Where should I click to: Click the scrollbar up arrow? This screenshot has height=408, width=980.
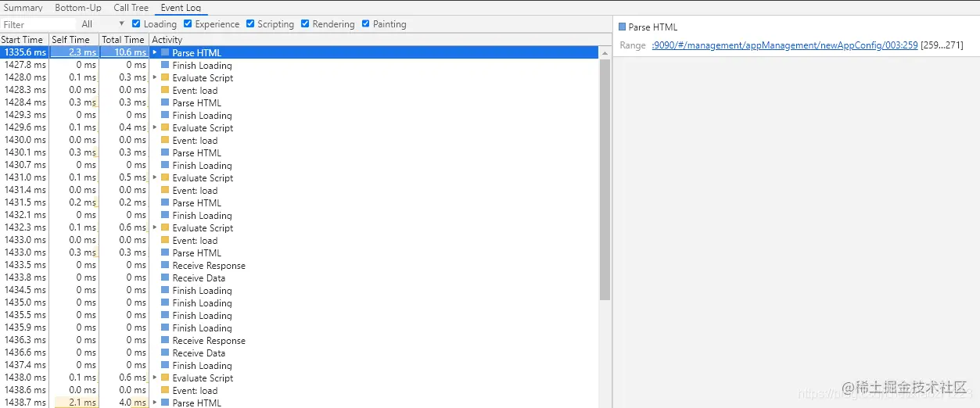(605, 52)
